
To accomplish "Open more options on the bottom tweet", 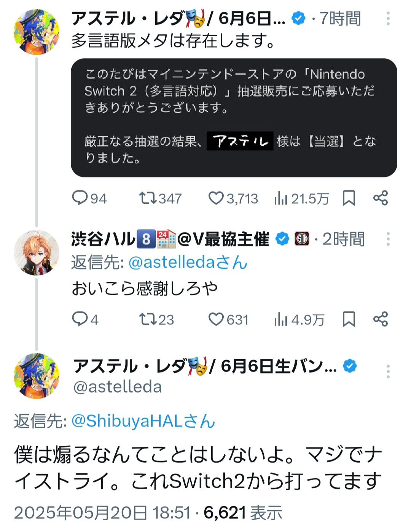I will 388,371.
